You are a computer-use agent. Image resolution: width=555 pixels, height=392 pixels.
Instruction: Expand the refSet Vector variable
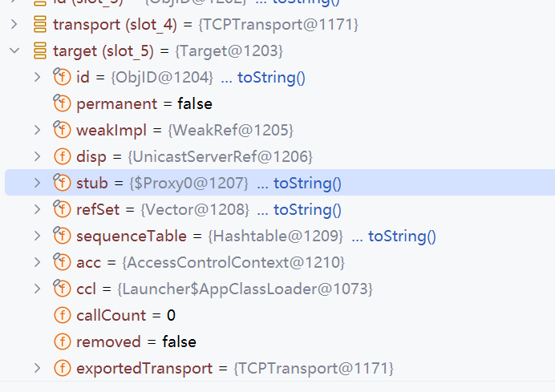tap(37, 209)
